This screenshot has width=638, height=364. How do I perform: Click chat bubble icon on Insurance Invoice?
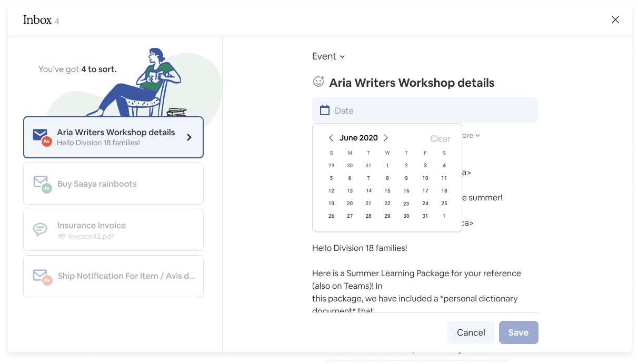[40, 230]
